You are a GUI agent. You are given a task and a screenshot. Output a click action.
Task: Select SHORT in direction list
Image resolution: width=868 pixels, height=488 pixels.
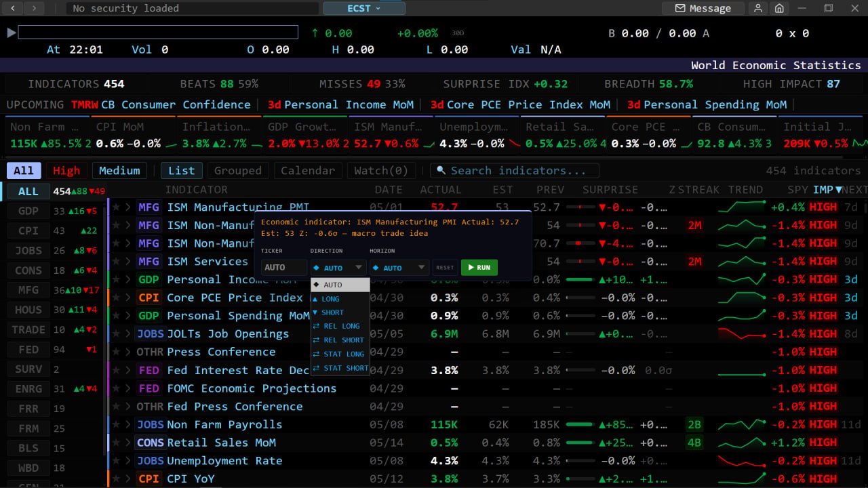pos(340,312)
